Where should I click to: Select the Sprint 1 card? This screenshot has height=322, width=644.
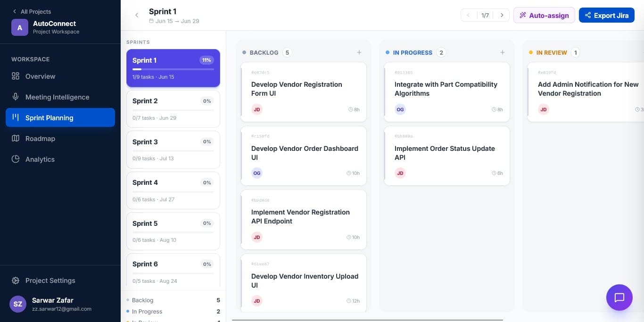point(173,68)
